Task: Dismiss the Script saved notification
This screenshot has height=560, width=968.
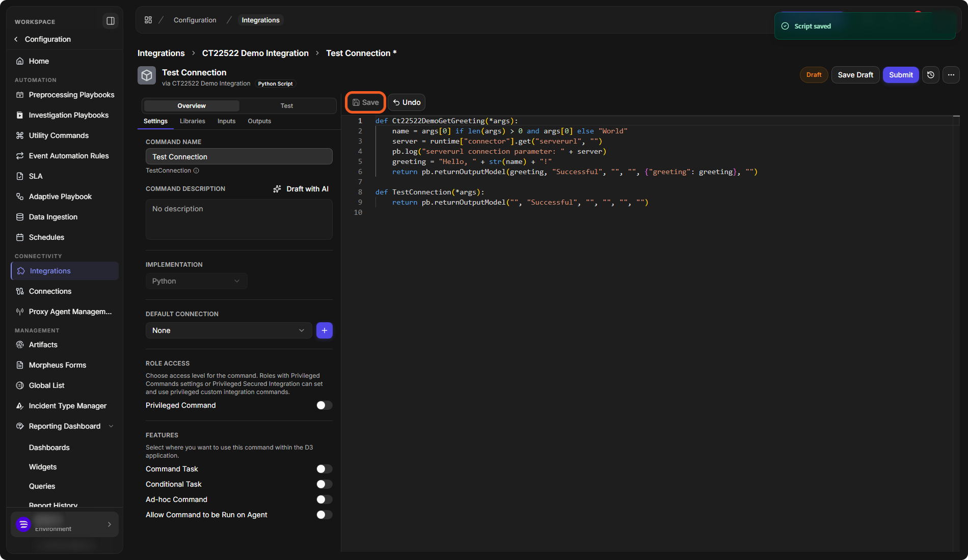Action: 865,26
